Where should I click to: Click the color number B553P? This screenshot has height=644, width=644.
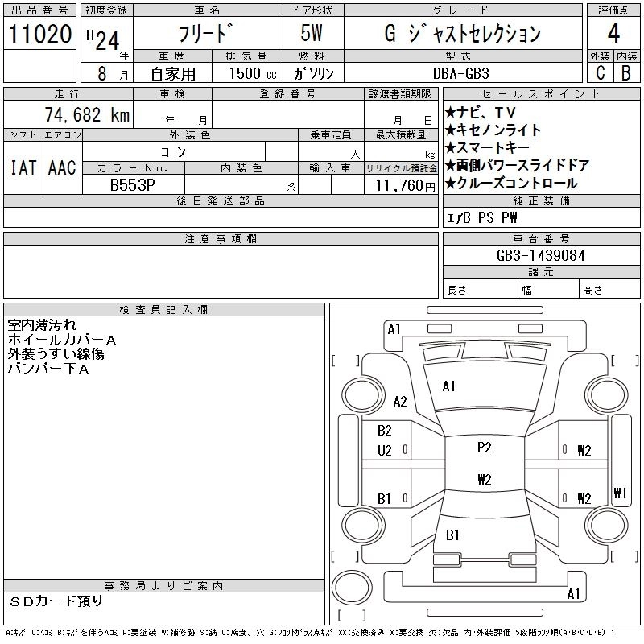(133, 185)
